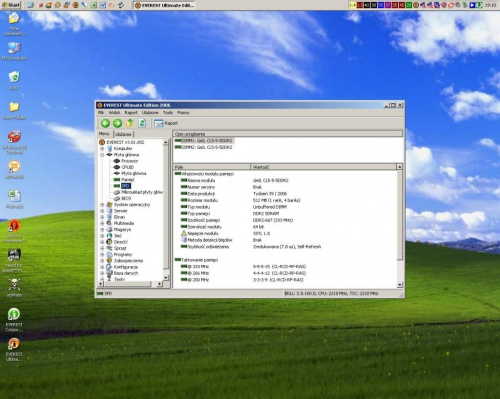Select the @ 333 MHz timing row
The height and width of the screenshot is (399, 500).
pos(286,267)
